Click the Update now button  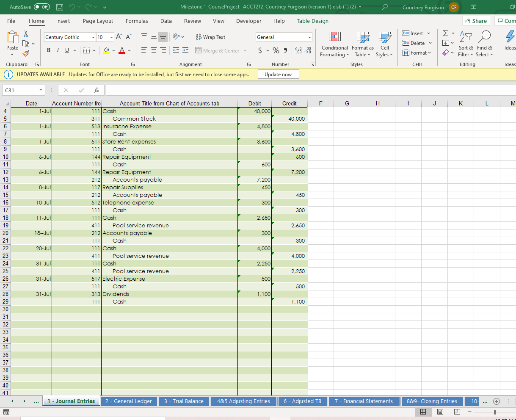[x=278, y=74]
